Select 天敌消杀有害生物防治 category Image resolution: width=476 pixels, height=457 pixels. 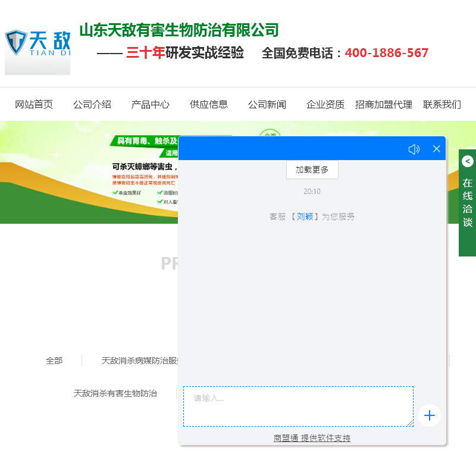click(x=115, y=393)
